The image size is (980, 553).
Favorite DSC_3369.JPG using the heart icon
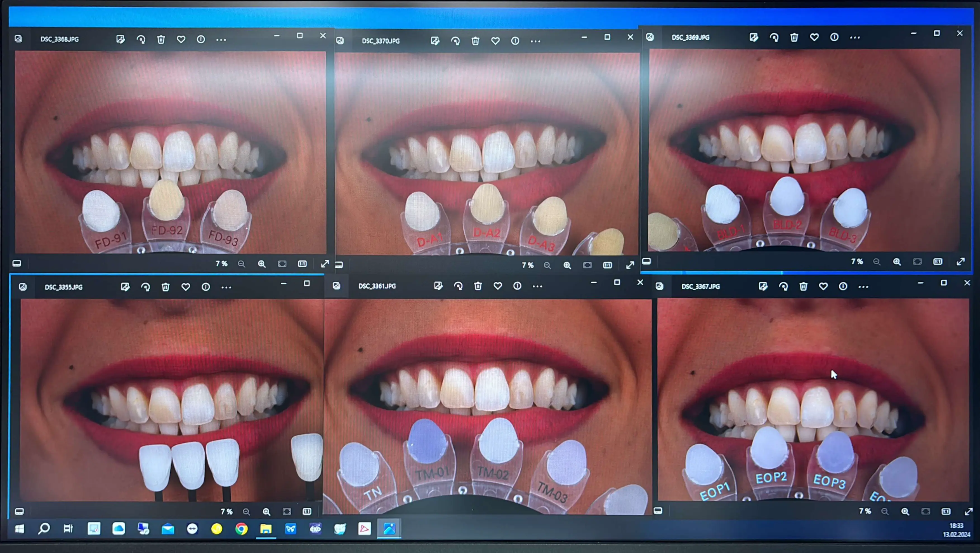click(814, 37)
